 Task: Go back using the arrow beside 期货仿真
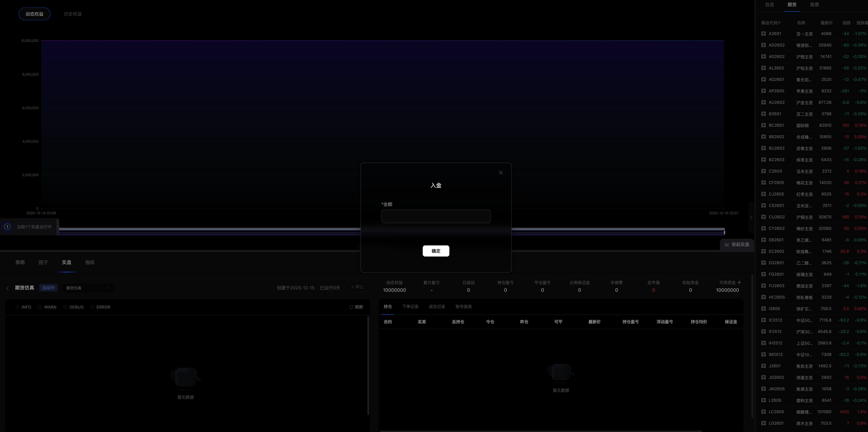click(8, 288)
